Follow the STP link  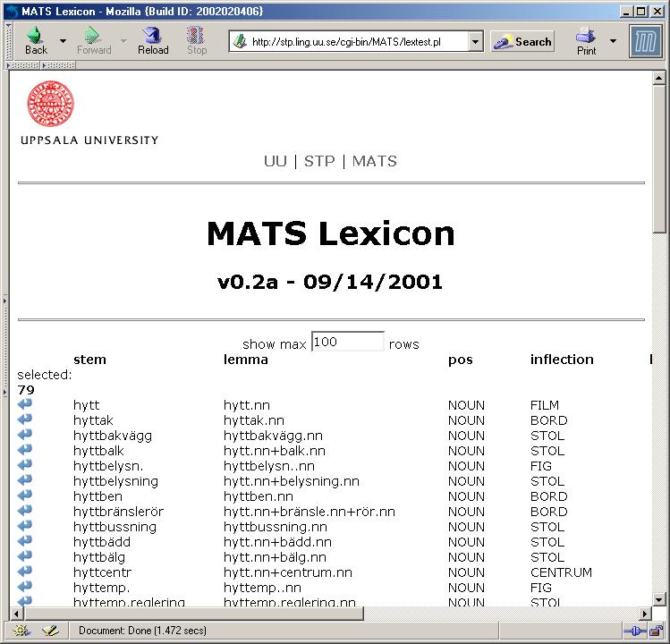coord(319,161)
